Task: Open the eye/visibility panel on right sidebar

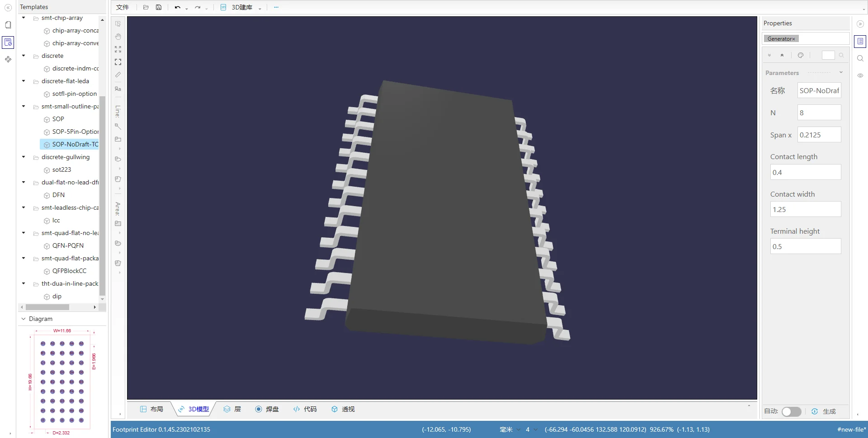Action: point(860,75)
